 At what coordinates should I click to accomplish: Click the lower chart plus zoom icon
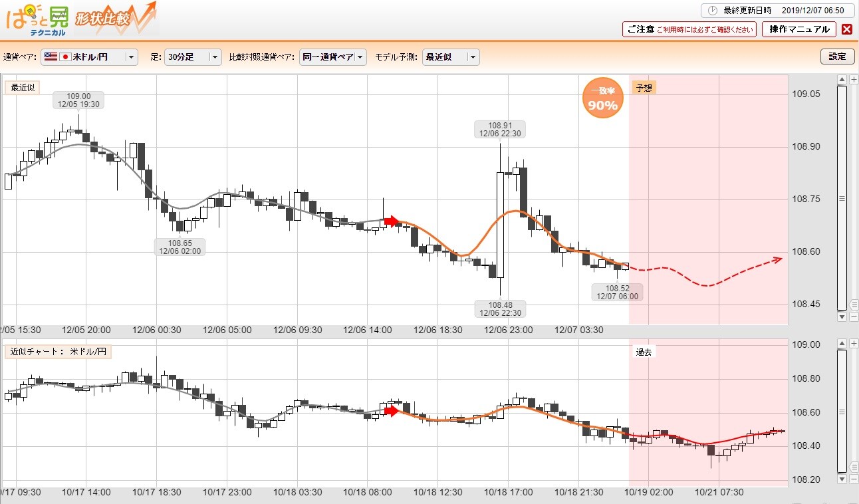(854, 344)
